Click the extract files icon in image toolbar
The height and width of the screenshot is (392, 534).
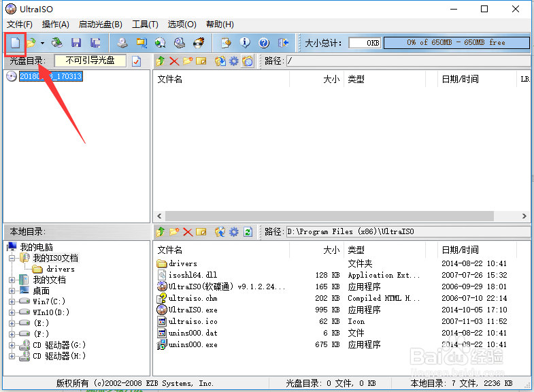click(x=220, y=61)
